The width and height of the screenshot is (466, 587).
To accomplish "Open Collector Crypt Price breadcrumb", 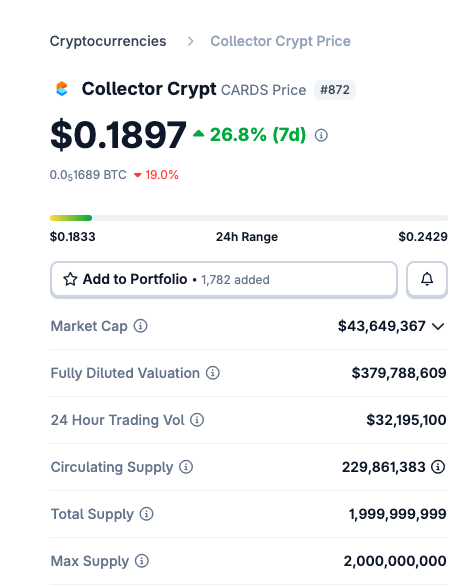I will 280,41.
